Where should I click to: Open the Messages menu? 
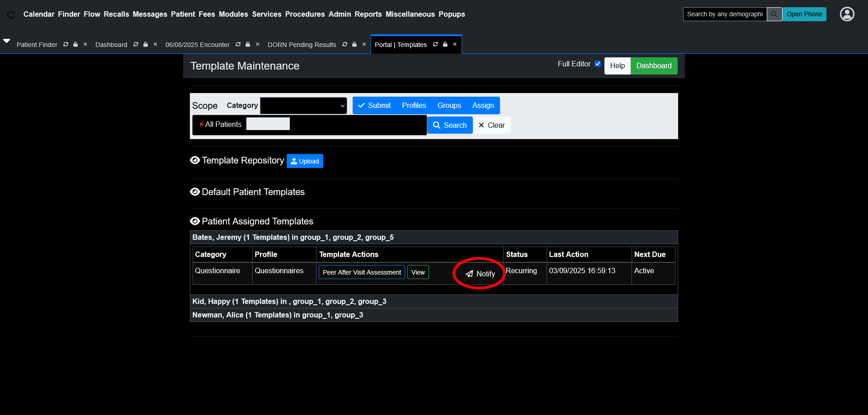click(x=150, y=14)
